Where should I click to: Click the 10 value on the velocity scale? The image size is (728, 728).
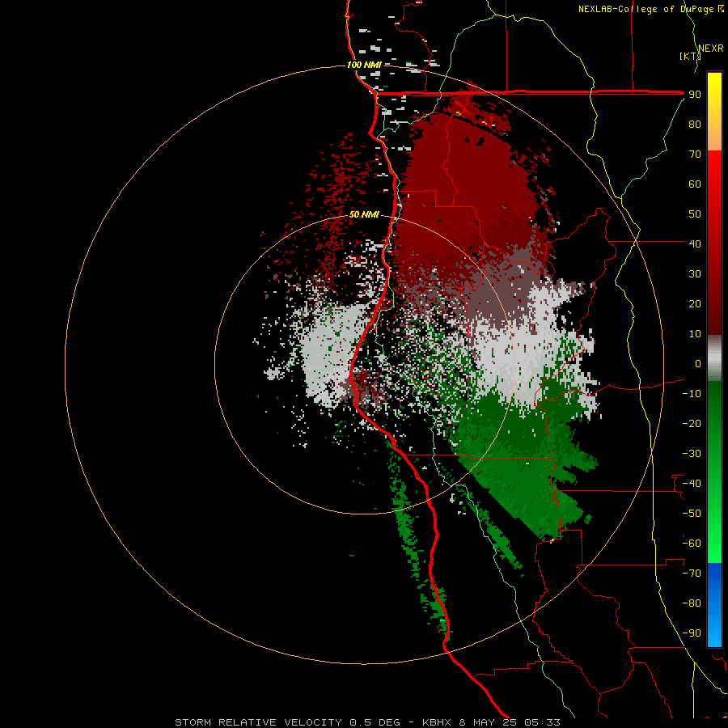[x=695, y=334]
